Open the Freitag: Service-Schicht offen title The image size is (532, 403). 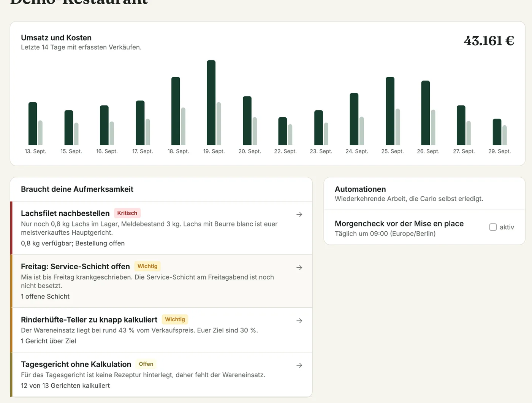[x=75, y=267]
